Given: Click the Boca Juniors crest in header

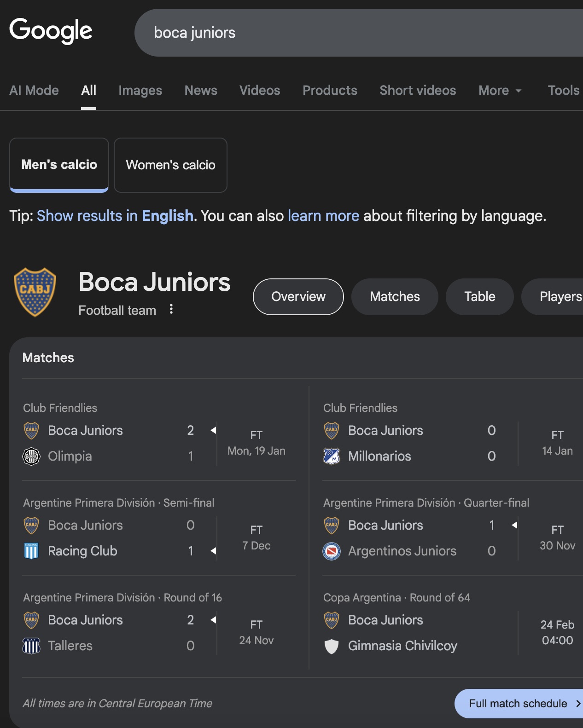Looking at the screenshot, I should [35, 292].
